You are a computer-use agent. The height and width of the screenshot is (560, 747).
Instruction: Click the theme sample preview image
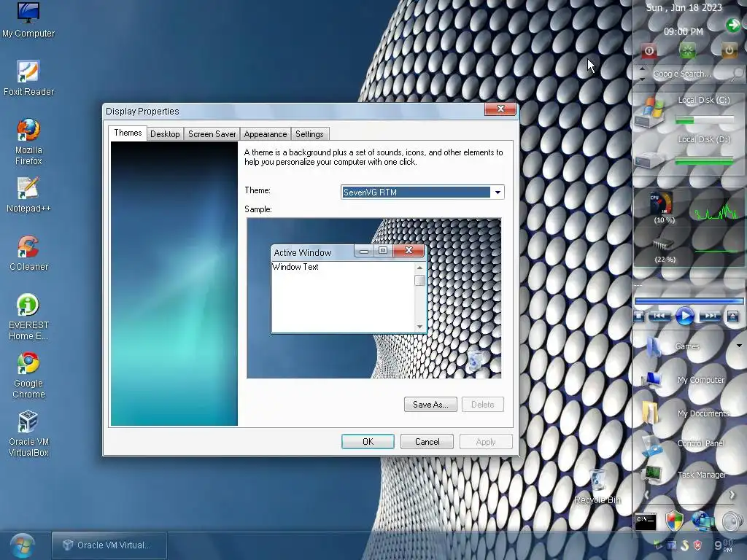[x=374, y=298]
